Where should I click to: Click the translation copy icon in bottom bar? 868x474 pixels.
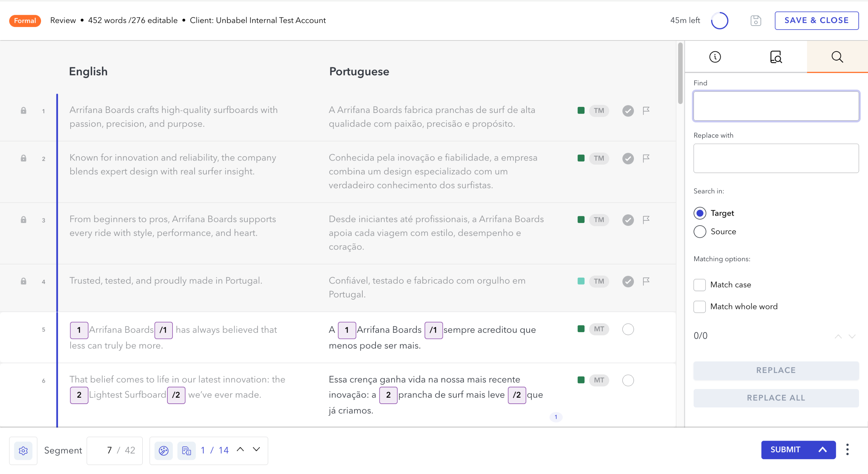click(x=186, y=450)
